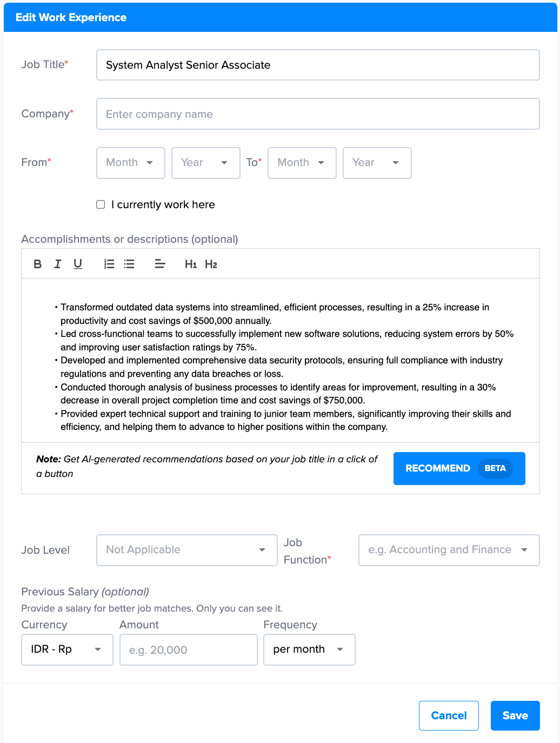Change the salary frequency dropdown

click(x=309, y=649)
